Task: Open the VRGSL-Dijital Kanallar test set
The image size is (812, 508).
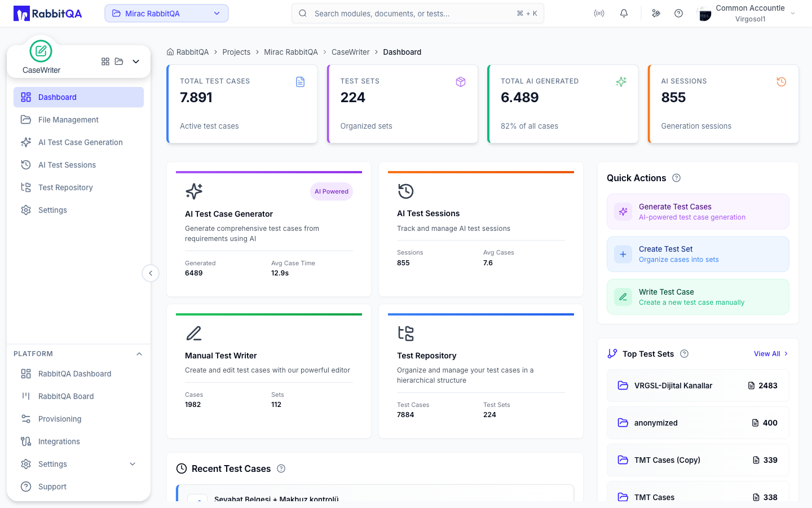Action: (x=698, y=386)
